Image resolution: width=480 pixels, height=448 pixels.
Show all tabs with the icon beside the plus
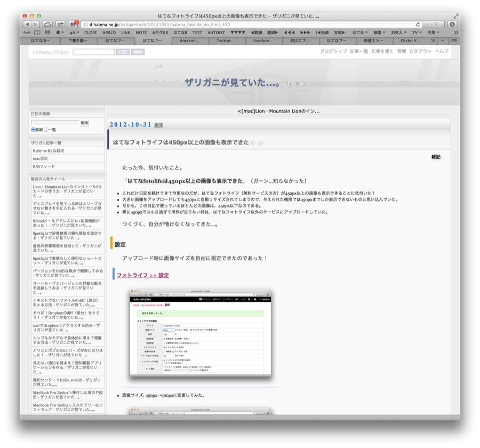(x=454, y=41)
